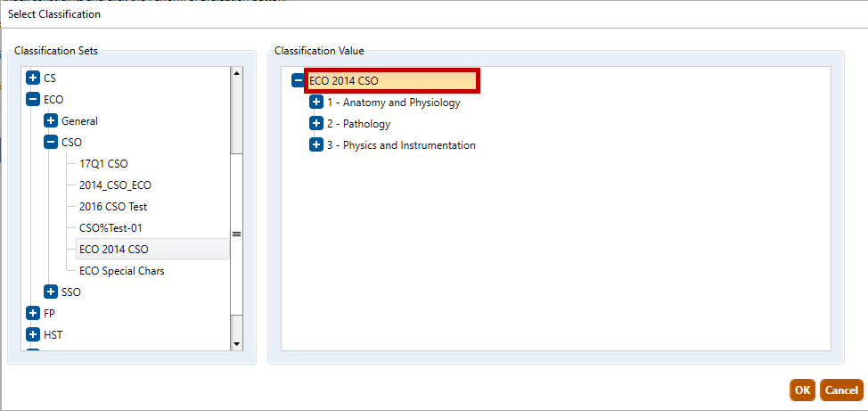Screen dimensions: 868x411
Task: Expand the General node under ECO
Action: click(x=51, y=121)
